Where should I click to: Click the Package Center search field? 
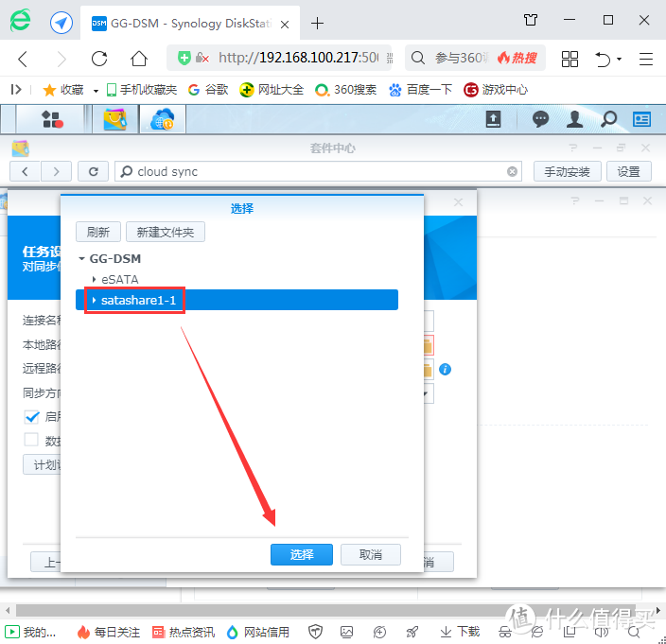(x=318, y=171)
